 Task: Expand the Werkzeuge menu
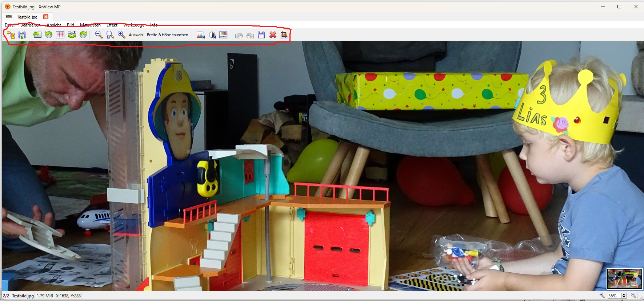[133, 25]
